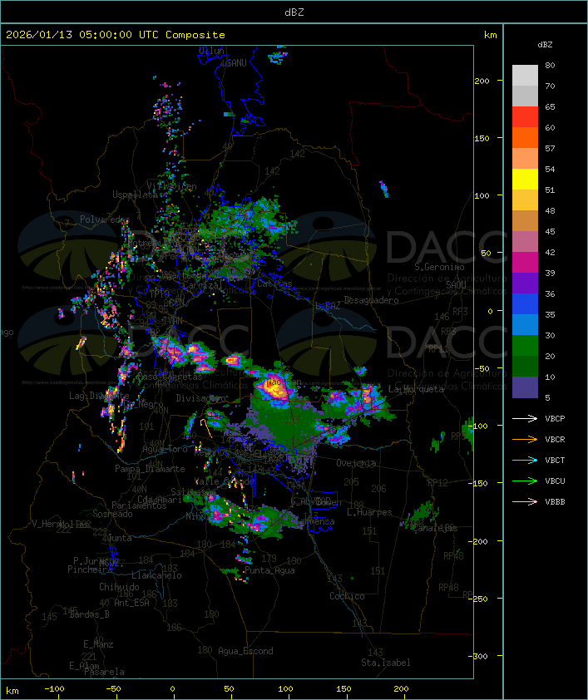Click the 2026/01/13 UTC Composite timestamp
This screenshot has height=700, width=588.
click(x=116, y=35)
